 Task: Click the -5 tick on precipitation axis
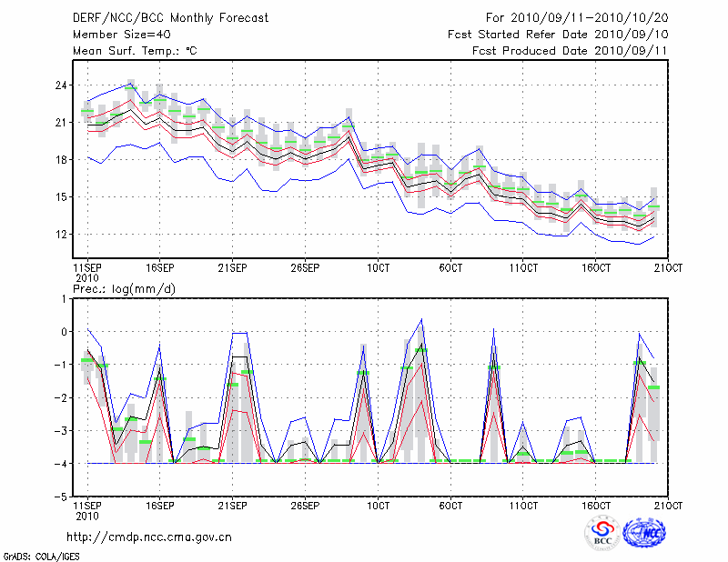click(60, 497)
